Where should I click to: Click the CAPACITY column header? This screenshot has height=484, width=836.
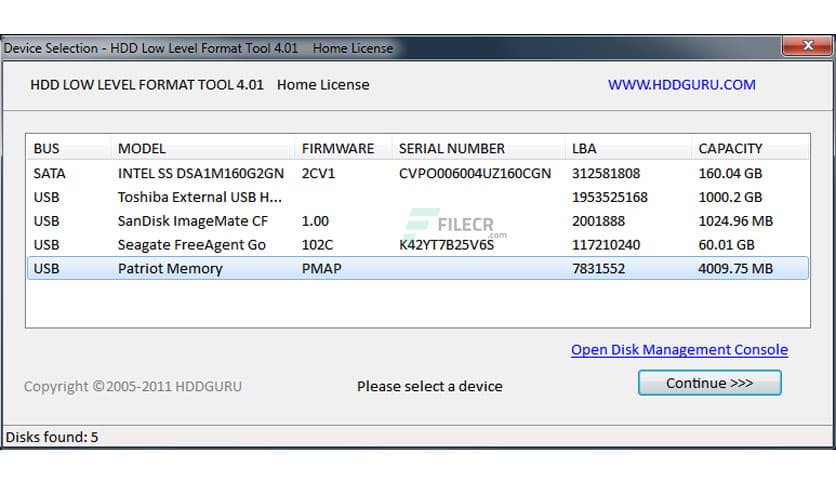(750, 148)
